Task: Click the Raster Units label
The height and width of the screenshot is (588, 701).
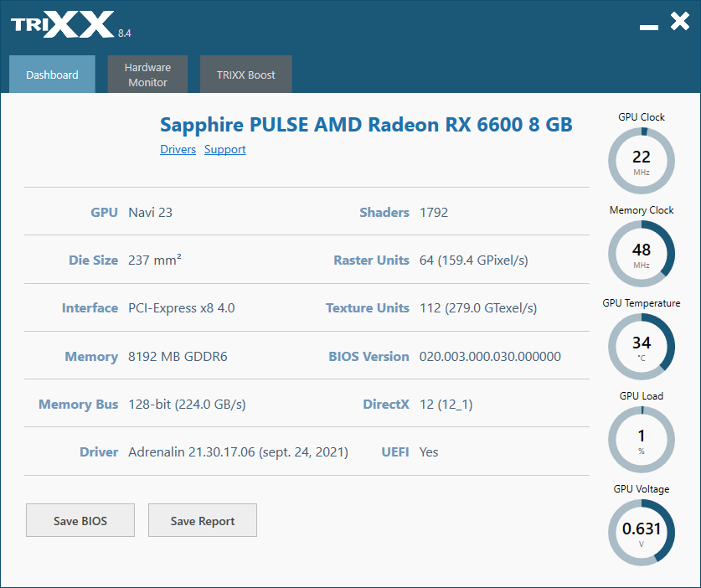Action: pyautogui.click(x=372, y=260)
